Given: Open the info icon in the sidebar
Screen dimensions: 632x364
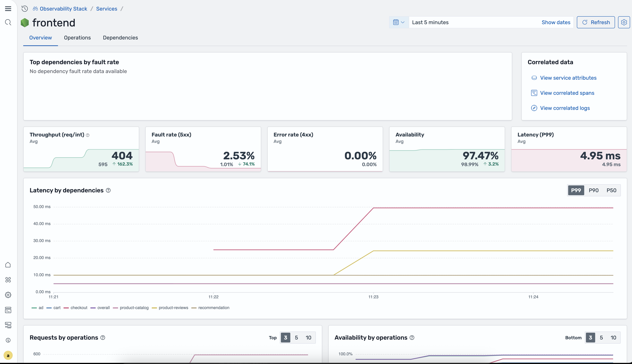Looking at the screenshot, I should [8, 340].
